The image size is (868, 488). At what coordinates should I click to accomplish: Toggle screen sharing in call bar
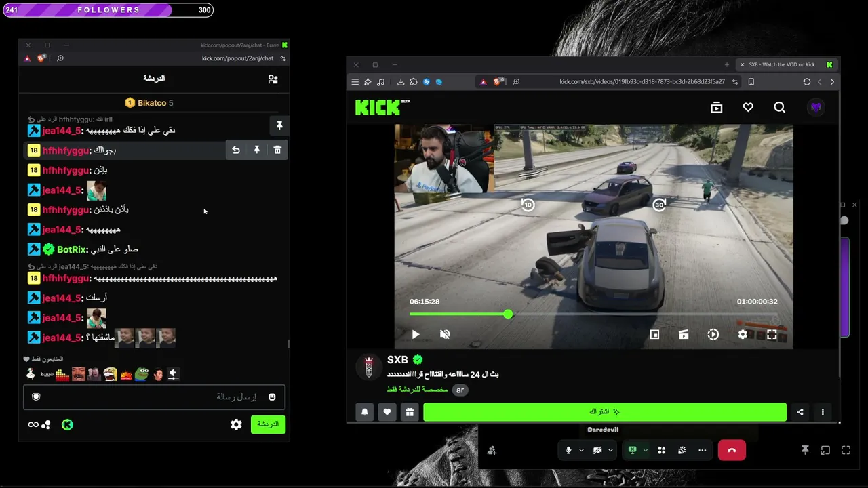click(x=632, y=451)
